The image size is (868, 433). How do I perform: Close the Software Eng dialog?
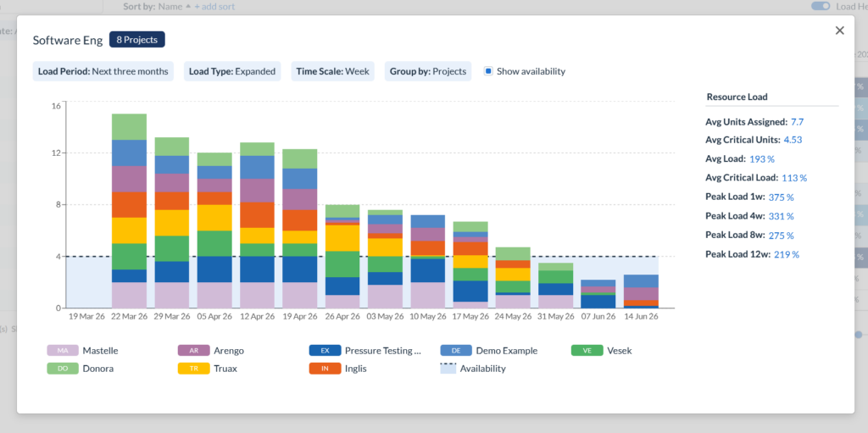pyautogui.click(x=839, y=31)
